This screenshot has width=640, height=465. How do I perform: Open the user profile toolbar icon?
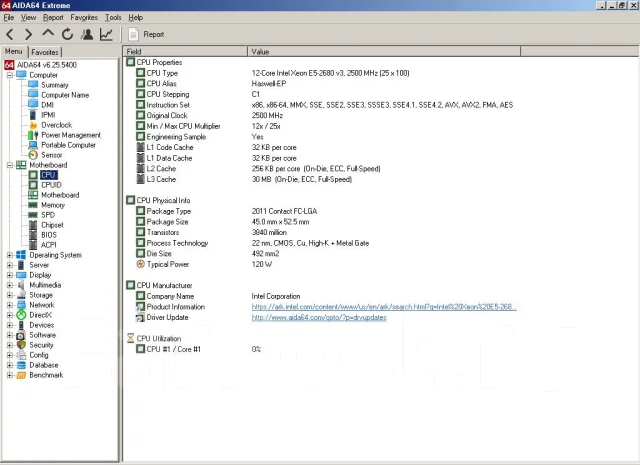[87, 34]
